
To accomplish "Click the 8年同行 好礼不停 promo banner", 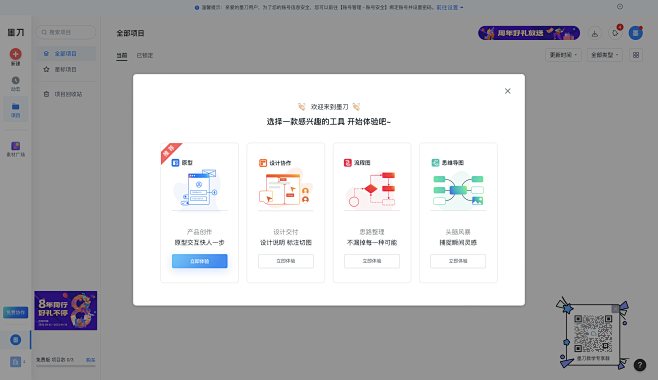I will coord(65,310).
